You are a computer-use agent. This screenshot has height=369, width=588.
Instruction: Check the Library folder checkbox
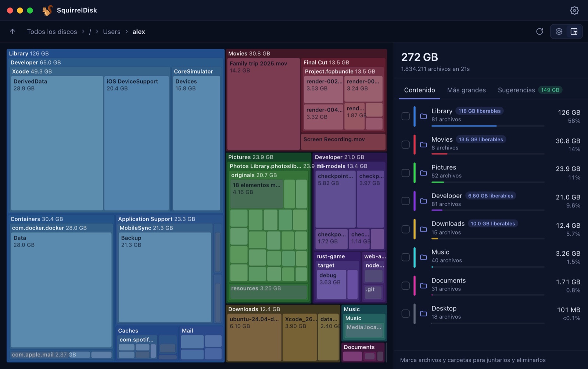tap(405, 116)
